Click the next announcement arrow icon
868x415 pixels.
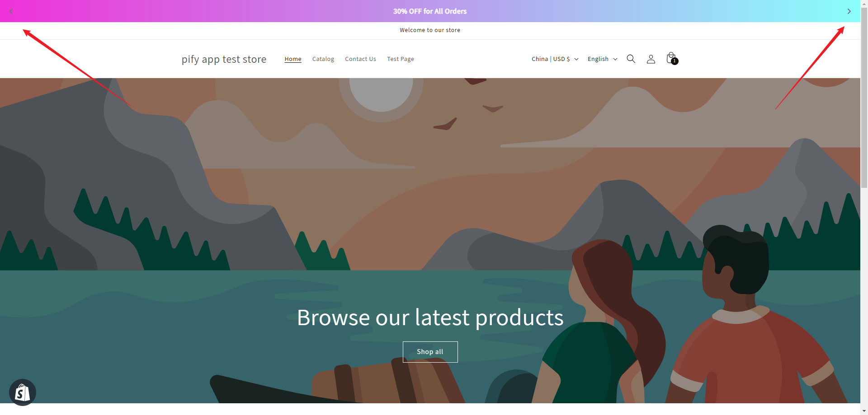(x=849, y=11)
